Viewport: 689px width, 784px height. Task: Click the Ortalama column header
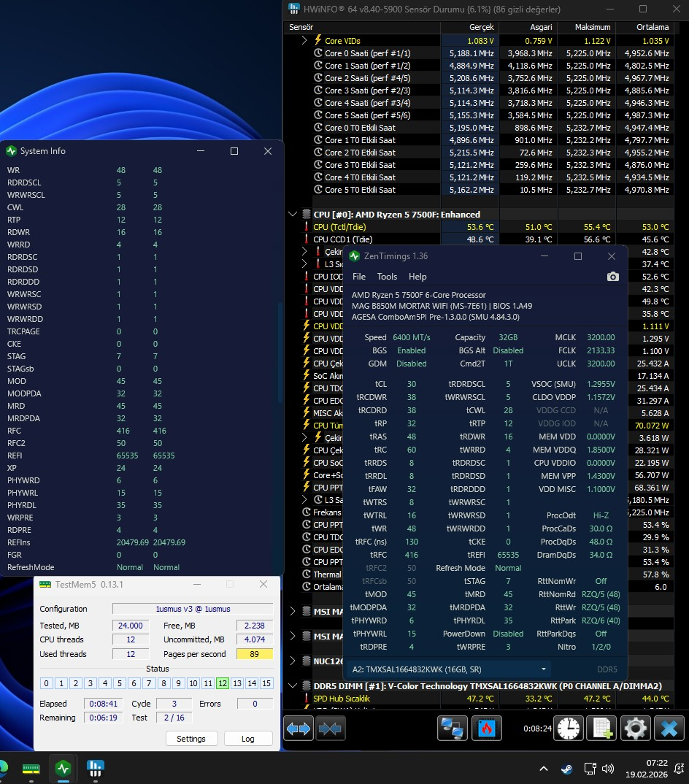coord(645,27)
